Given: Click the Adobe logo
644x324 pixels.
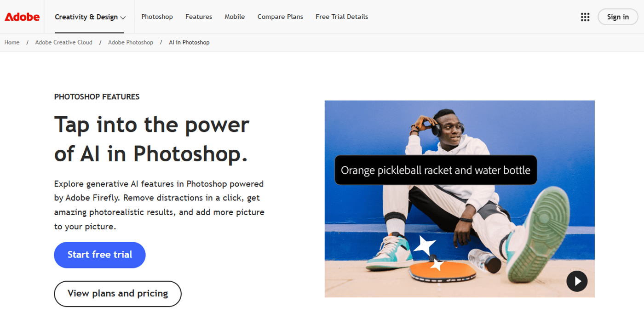Looking at the screenshot, I should tap(22, 17).
